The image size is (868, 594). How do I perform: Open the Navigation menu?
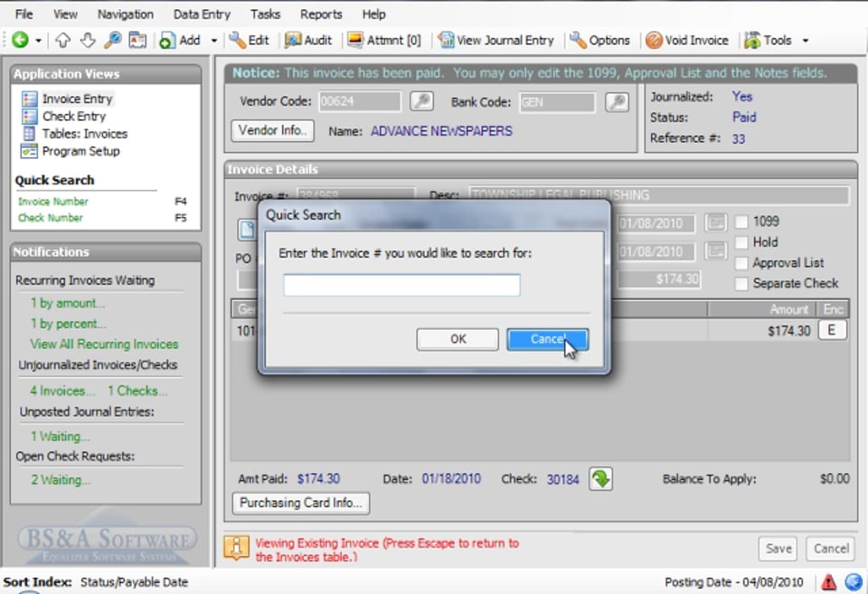(126, 14)
